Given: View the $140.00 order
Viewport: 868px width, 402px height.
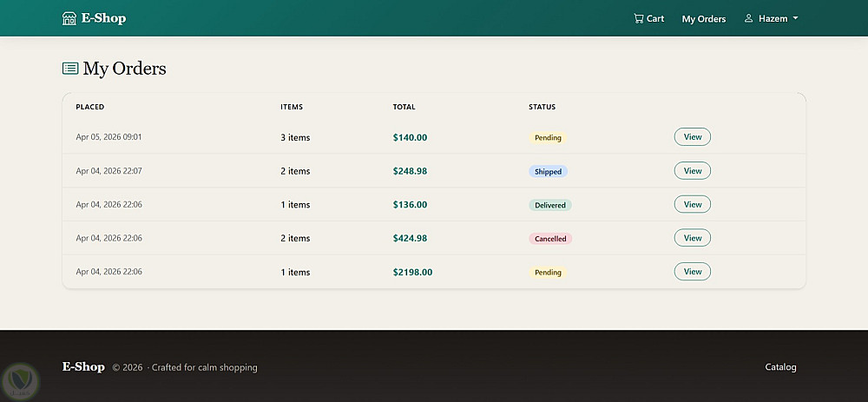Looking at the screenshot, I should point(692,137).
